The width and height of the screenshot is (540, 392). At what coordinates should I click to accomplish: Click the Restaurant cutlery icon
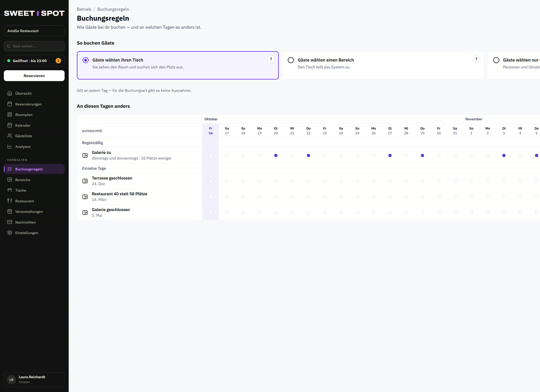(10, 201)
